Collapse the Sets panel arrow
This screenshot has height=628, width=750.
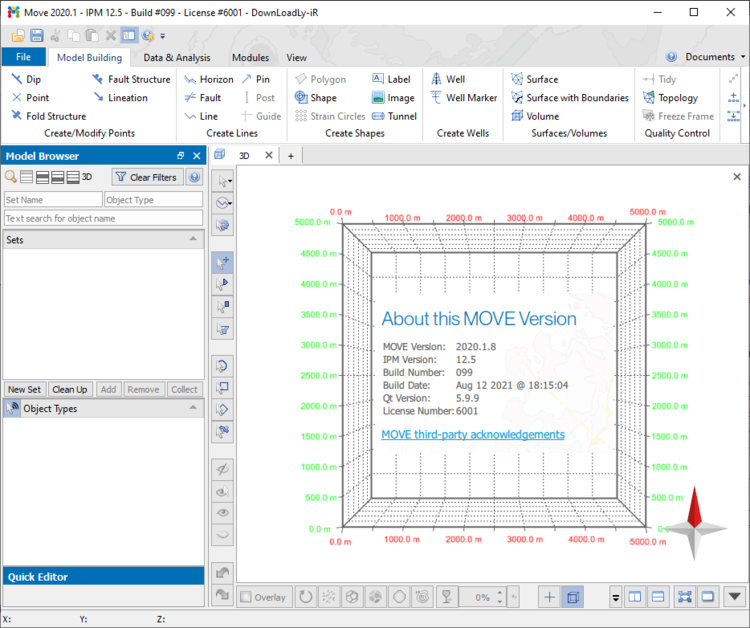pyautogui.click(x=193, y=240)
